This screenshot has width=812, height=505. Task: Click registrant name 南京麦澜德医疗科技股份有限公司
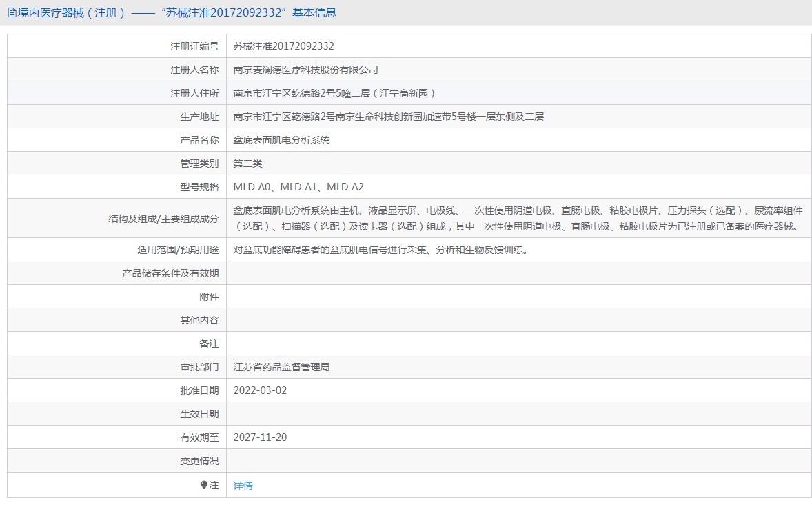coord(305,70)
